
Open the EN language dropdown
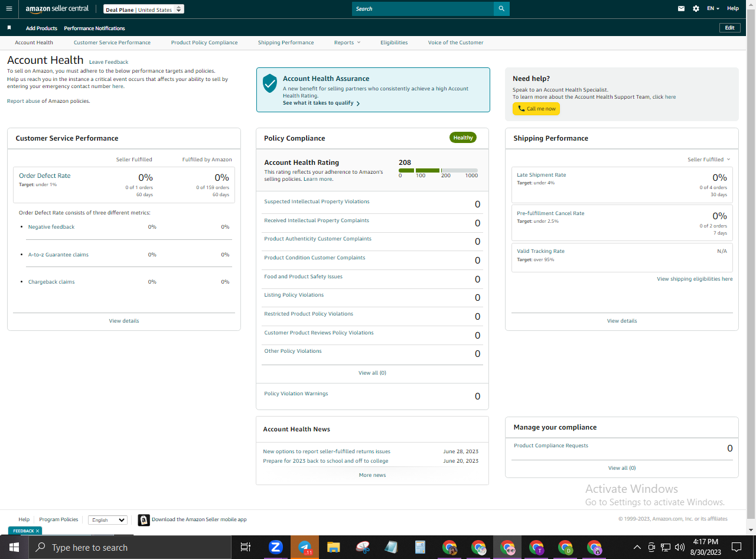[x=714, y=9]
